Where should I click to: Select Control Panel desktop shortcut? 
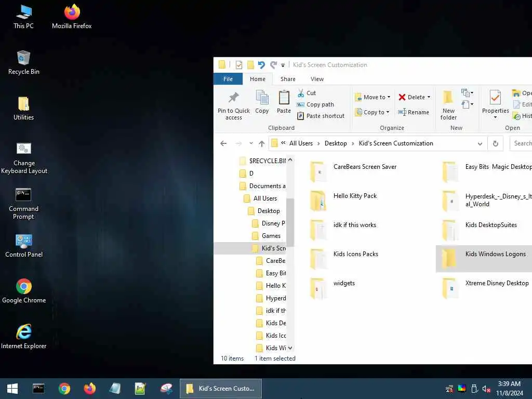tap(24, 246)
